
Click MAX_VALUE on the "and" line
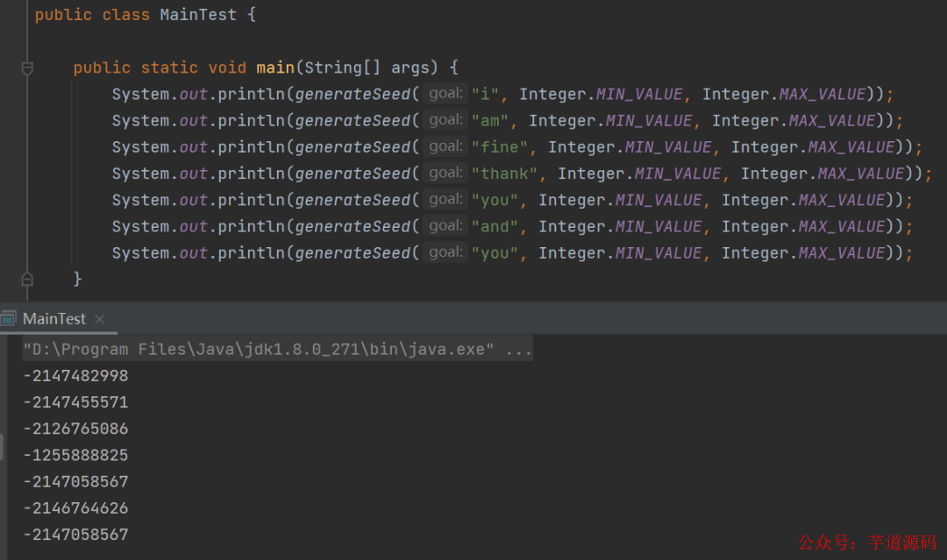[842, 227]
